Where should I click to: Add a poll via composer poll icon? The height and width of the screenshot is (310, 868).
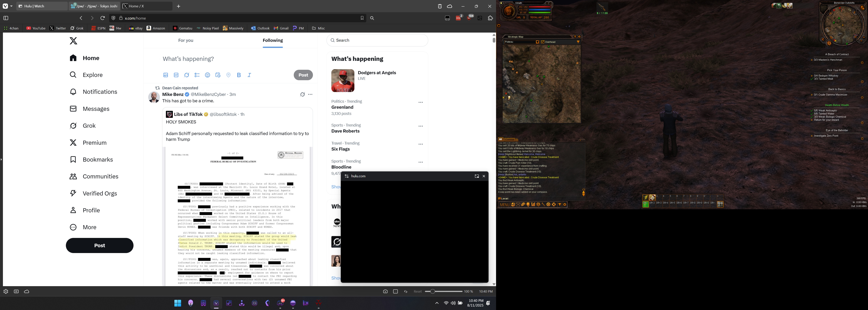pos(197,75)
